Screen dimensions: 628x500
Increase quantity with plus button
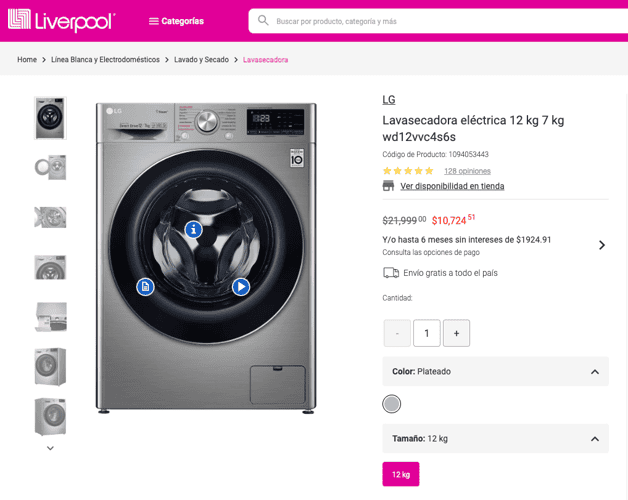pyautogui.click(x=456, y=333)
